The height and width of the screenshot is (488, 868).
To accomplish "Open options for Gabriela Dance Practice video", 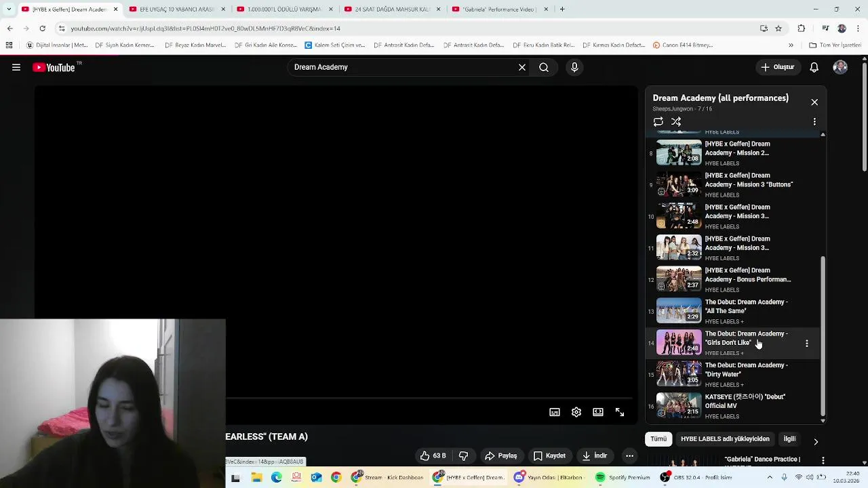I will click(x=823, y=461).
